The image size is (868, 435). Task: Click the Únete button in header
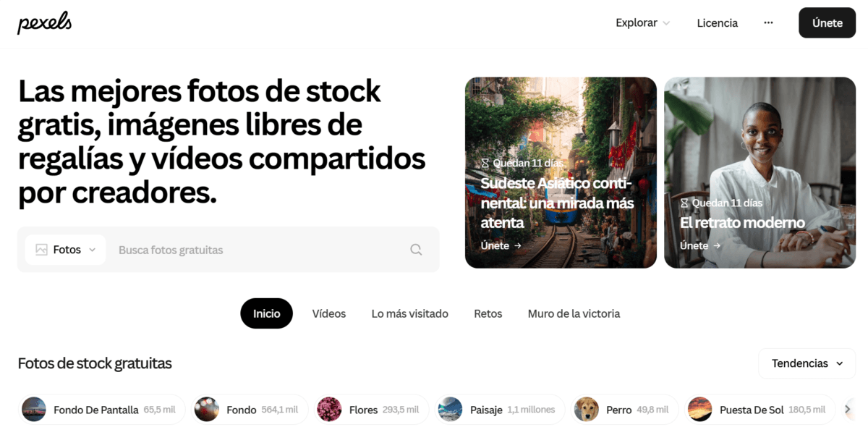[x=827, y=23]
